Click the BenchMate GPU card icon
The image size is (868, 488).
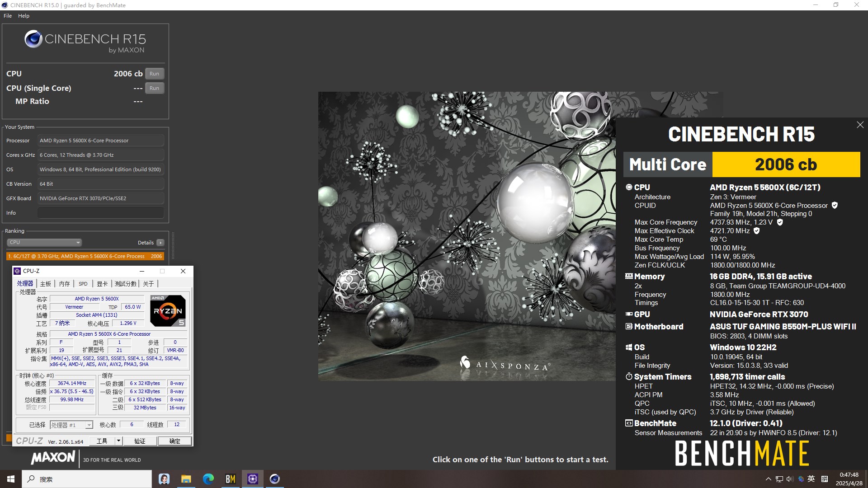click(629, 314)
